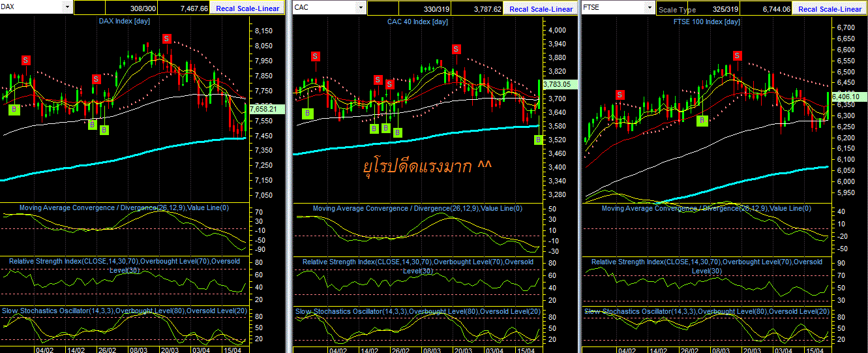868x353 pixels.
Task: Click the 4,000 price level on CAC axis
Action: (556, 30)
